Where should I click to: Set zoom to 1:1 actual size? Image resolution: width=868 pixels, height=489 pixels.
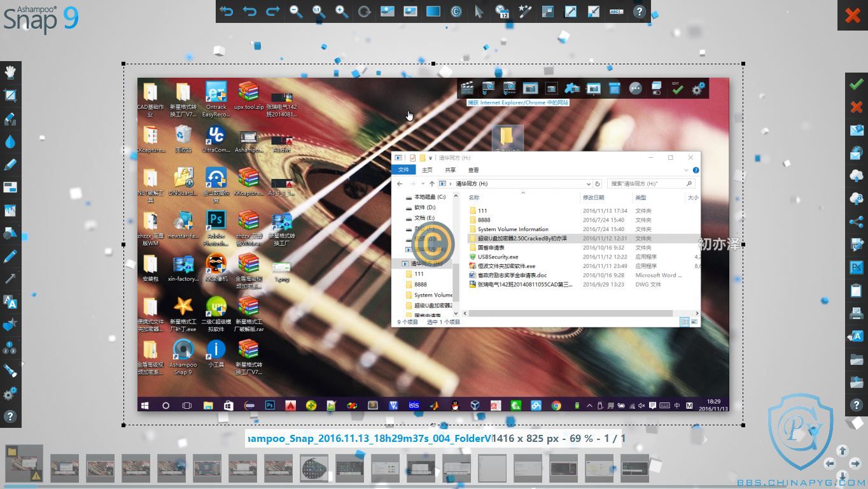[319, 11]
